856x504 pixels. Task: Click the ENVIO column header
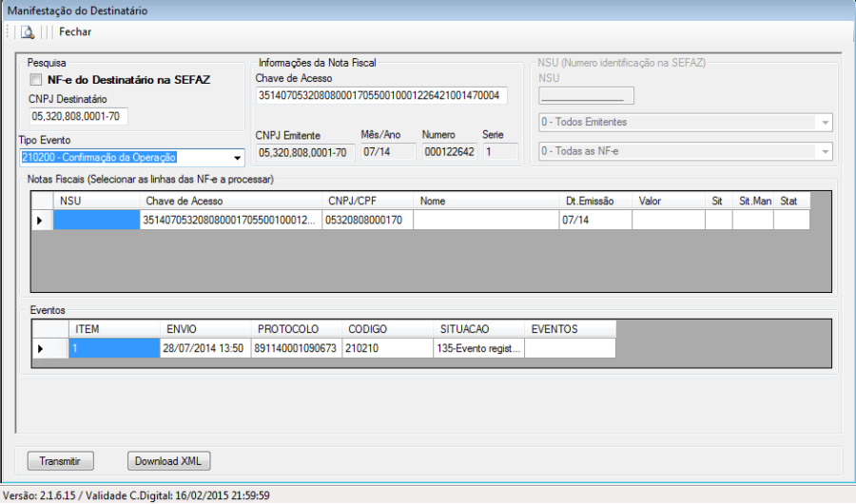click(205, 329)
